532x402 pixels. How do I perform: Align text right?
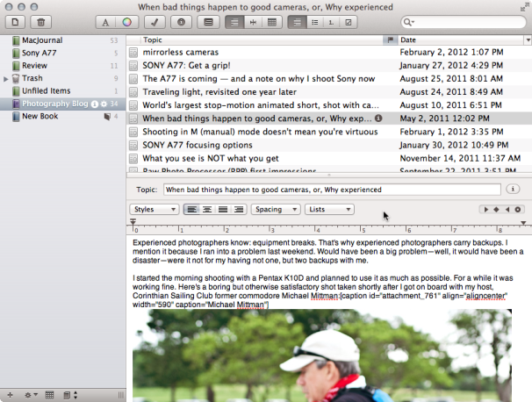[239, 209]
